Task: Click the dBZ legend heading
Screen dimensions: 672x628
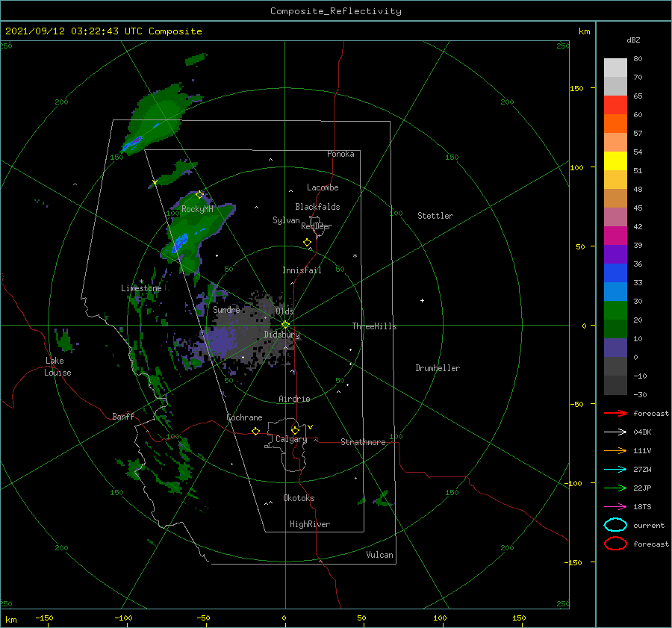Action: click(633, 40)
